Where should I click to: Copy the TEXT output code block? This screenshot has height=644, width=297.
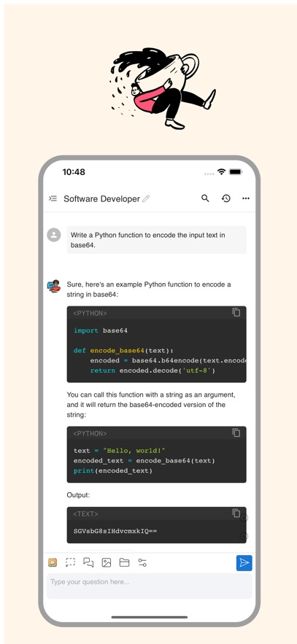pyautogui.click(x=236, y=513)
